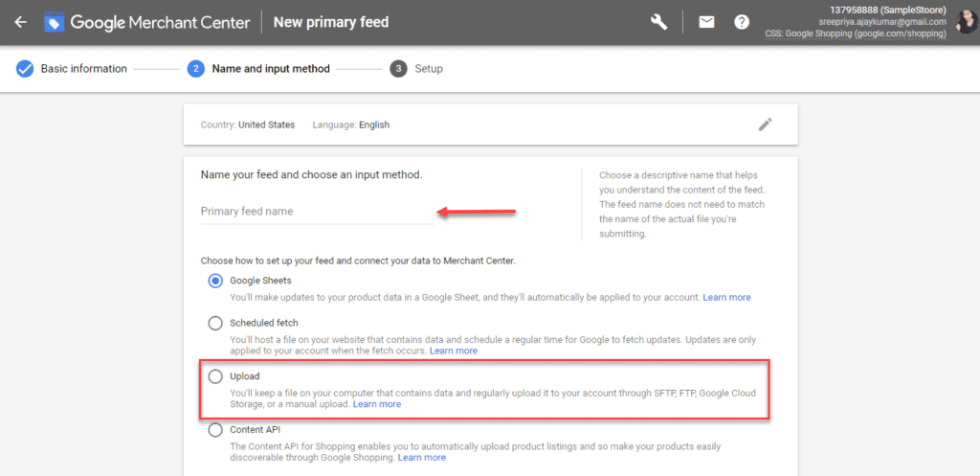The height and width of the screenshot is (476, 980).
Task: Open the account profile avatar
Action: tap(966, 21)
